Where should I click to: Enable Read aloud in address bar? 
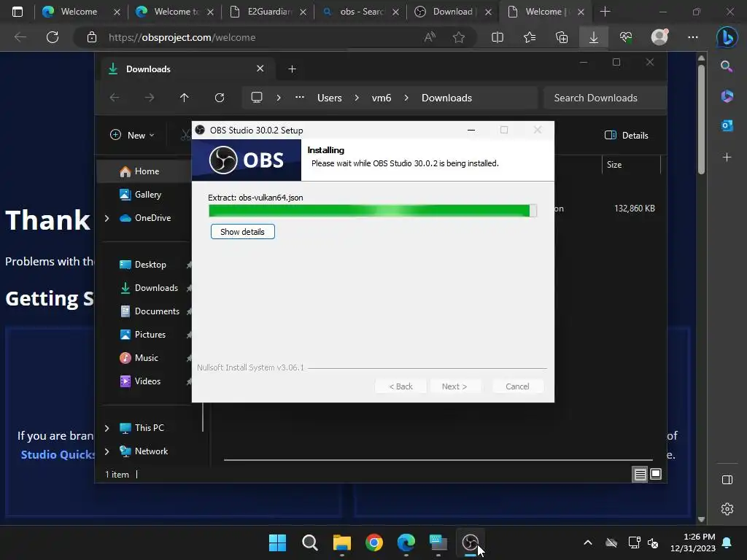click(x=430, y=37)
